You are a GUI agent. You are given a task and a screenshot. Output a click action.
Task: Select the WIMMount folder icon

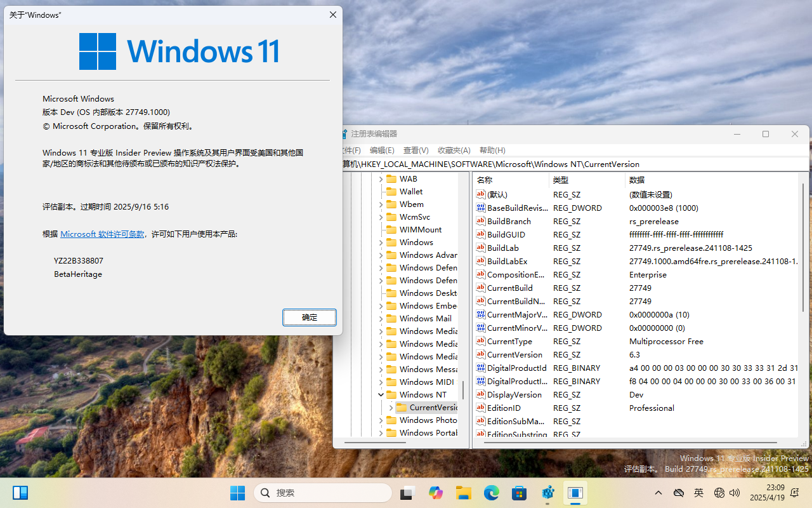click(x=391, y=229)
